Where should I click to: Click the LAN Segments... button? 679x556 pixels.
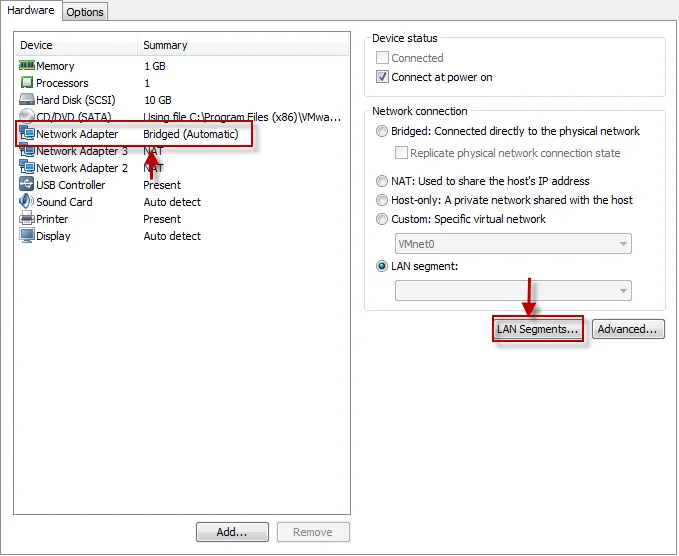point(538,329)
